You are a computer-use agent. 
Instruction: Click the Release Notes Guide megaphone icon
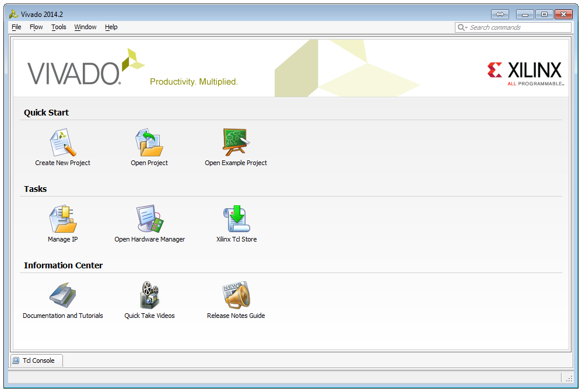236,296
